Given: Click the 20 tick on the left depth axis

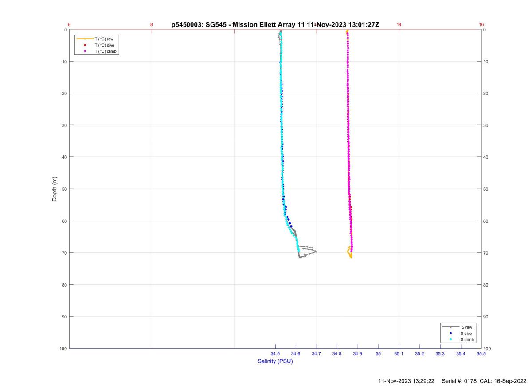Looking at the screenshot, I should [64, 93].
